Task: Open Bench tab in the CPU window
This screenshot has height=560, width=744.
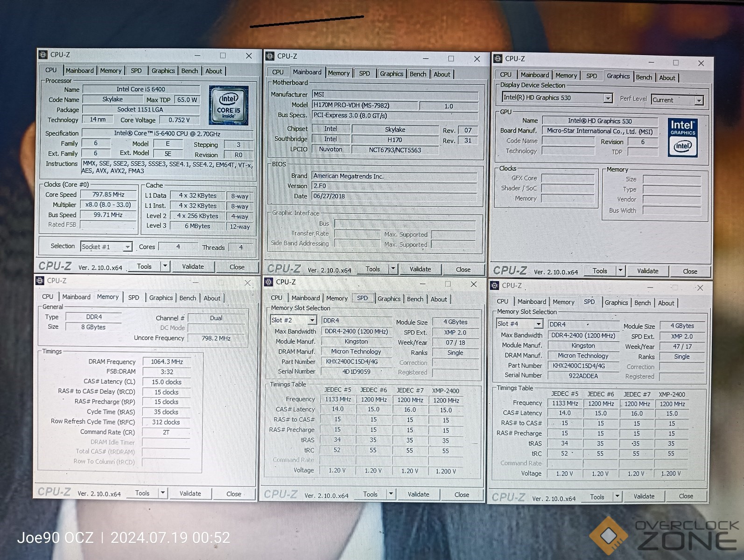Action: (190, 70)
